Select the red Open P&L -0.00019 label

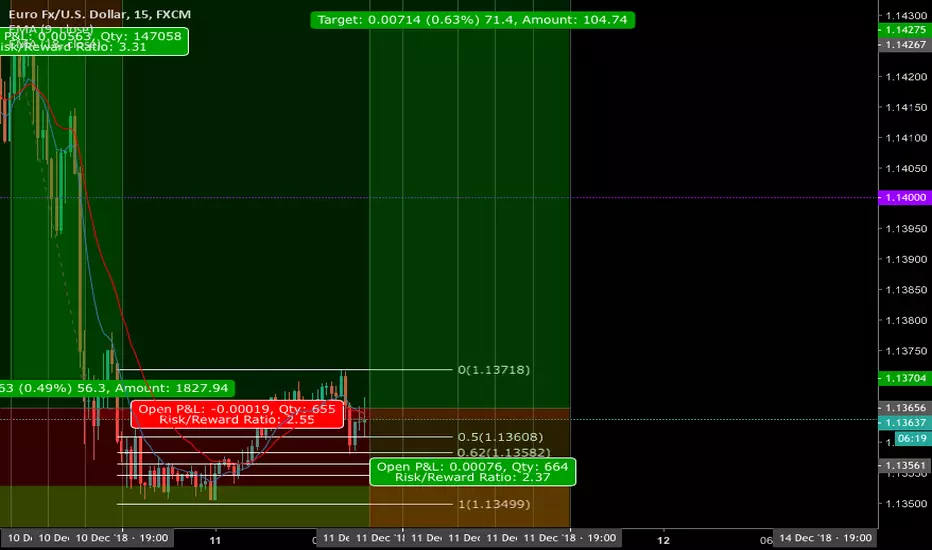click(x=237, y=414)
